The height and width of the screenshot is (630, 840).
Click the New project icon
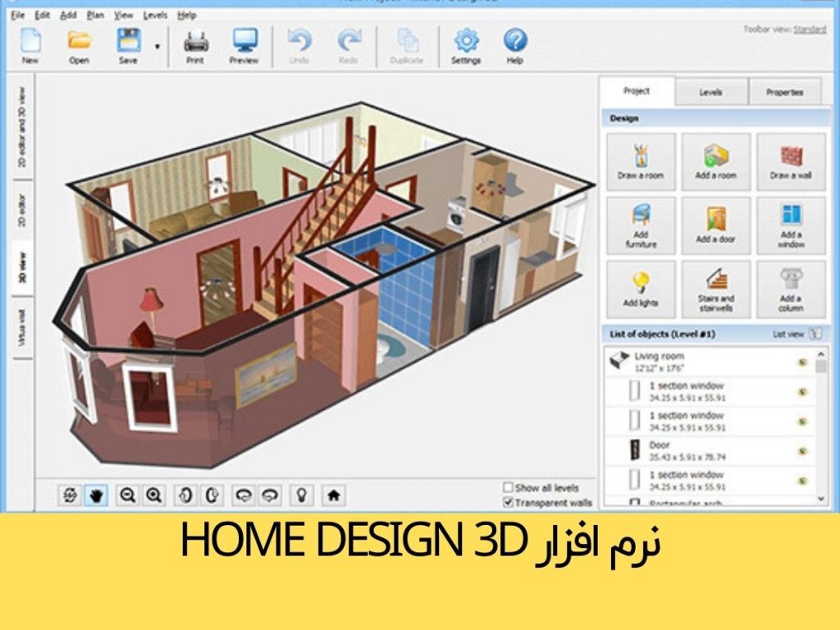30,41
